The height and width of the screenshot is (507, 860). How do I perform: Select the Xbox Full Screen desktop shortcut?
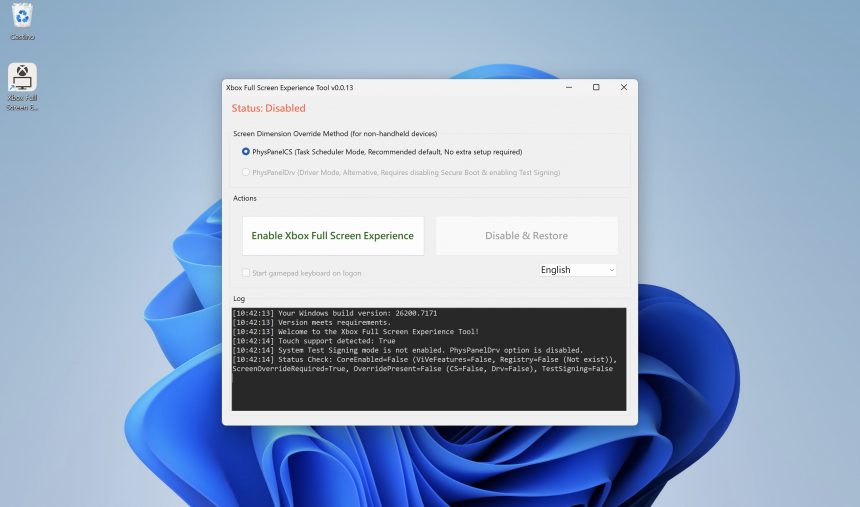pos(22,80)
